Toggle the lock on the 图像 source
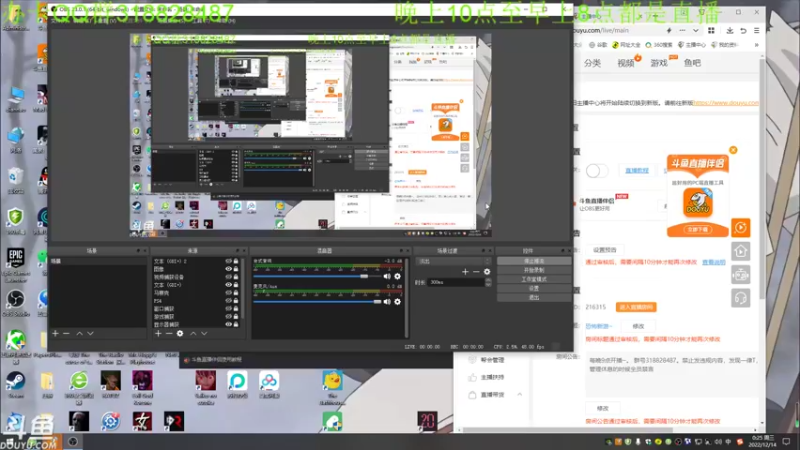Screen dimensions: 800x450 (x=236, y=269)
